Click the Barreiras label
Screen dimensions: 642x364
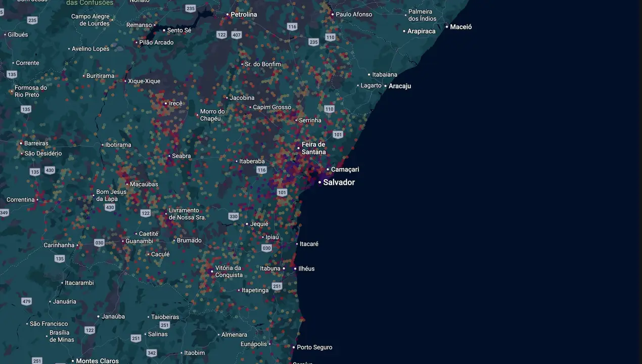pos(36,144)
